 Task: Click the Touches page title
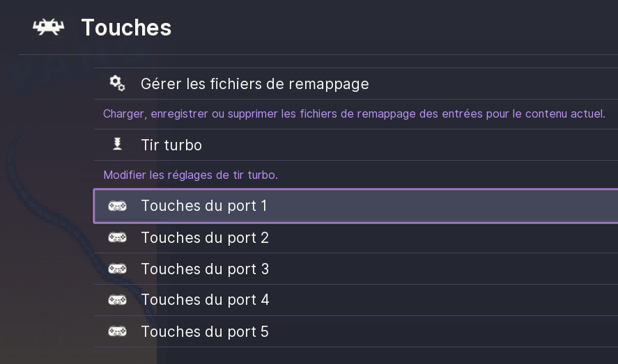126,28
